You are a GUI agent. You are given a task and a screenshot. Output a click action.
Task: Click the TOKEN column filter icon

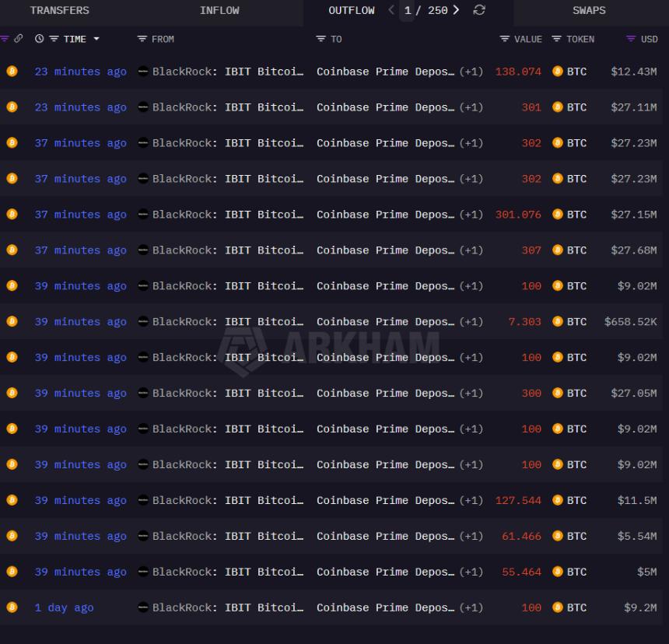(x=557, y=39)
